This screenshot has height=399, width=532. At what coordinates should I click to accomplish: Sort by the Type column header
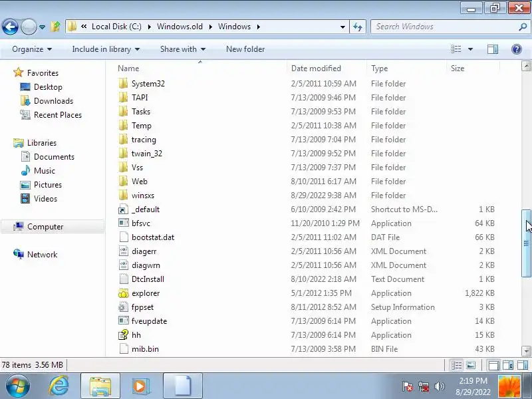(379, 68)
